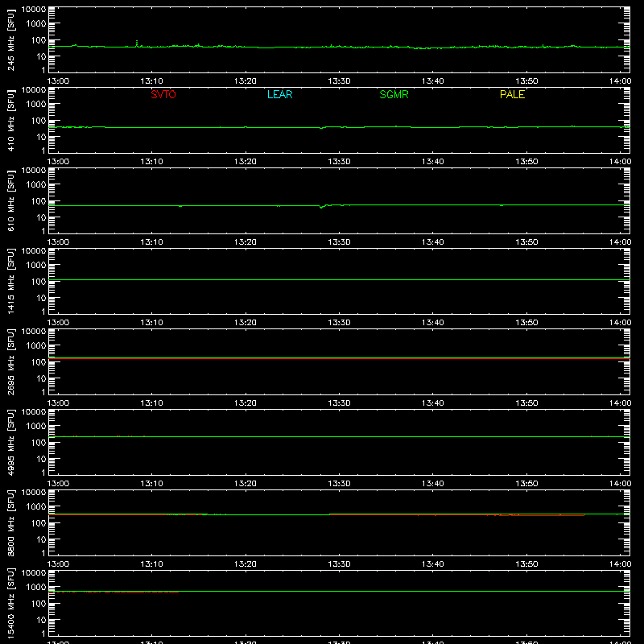Click the 13:30 label under the 4995 MHz plot
Screen dimensions: 644x644
click(x=339, y=484)
